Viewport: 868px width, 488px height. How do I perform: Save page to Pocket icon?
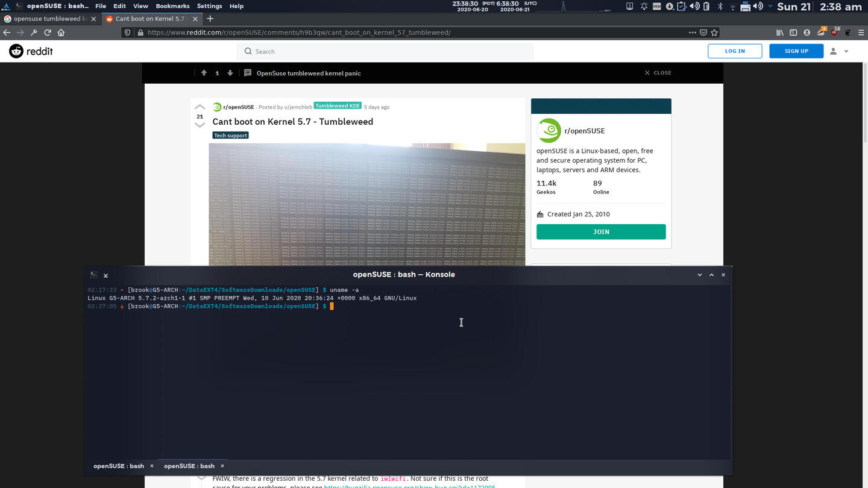[703, 33]
